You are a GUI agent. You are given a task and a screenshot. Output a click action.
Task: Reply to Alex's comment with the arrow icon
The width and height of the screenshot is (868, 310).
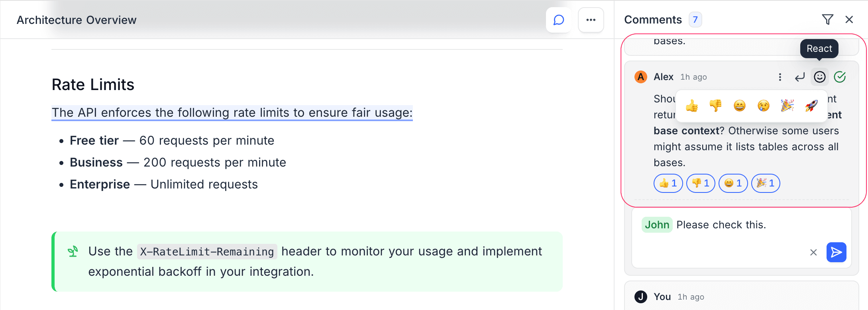coord(800,77)
